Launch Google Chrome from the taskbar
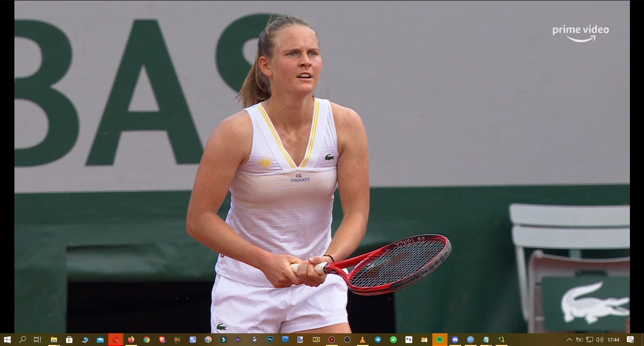 pyautogui.click(x=147, y=340)
